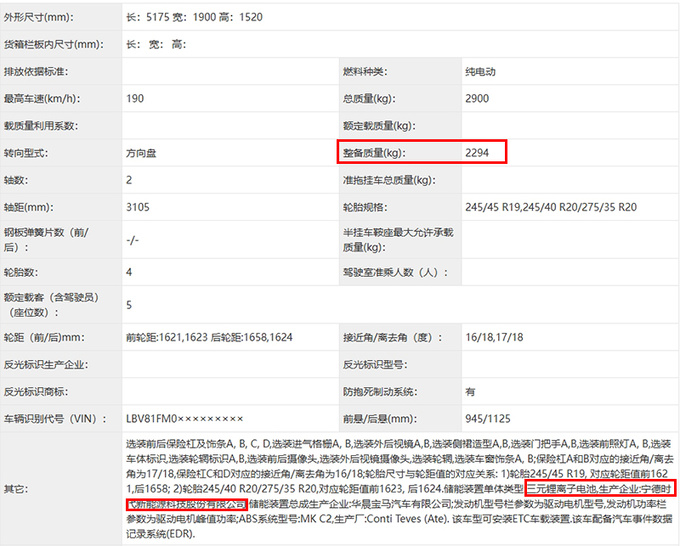Click the 接近角/离去角(度) label

click(393, 337)
